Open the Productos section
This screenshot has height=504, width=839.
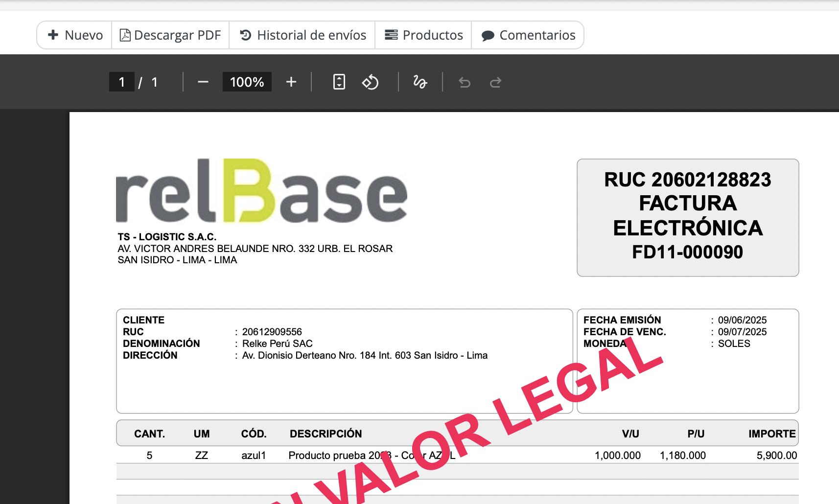pos(423,35)
